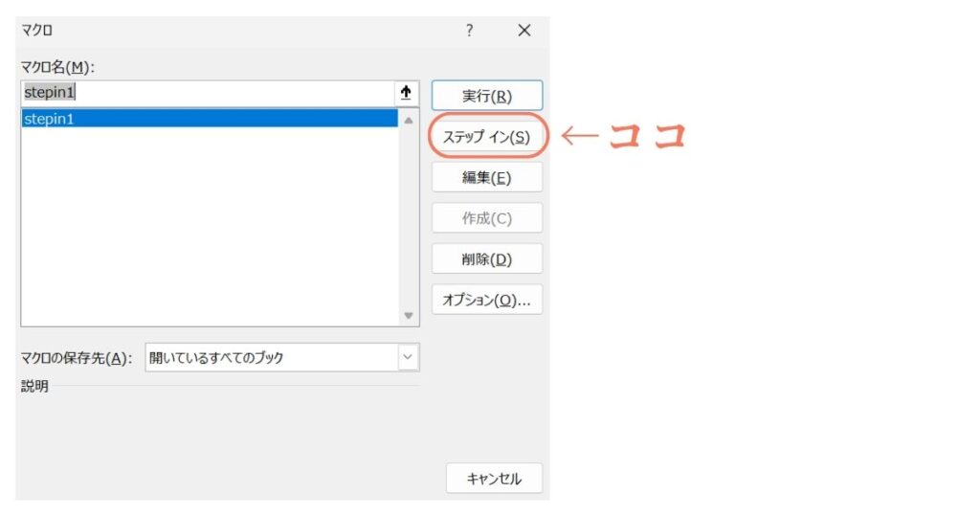Click the collapse-dialog arrow beside macro name field
Viewport: 980px width, 515px height.
(x=406, y=93)
